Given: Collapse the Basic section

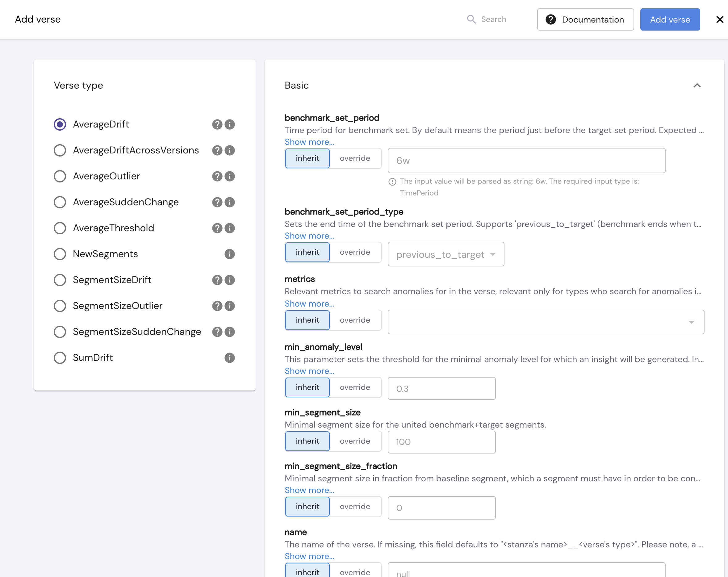Looking at the screenshot, I should point(697,86).
